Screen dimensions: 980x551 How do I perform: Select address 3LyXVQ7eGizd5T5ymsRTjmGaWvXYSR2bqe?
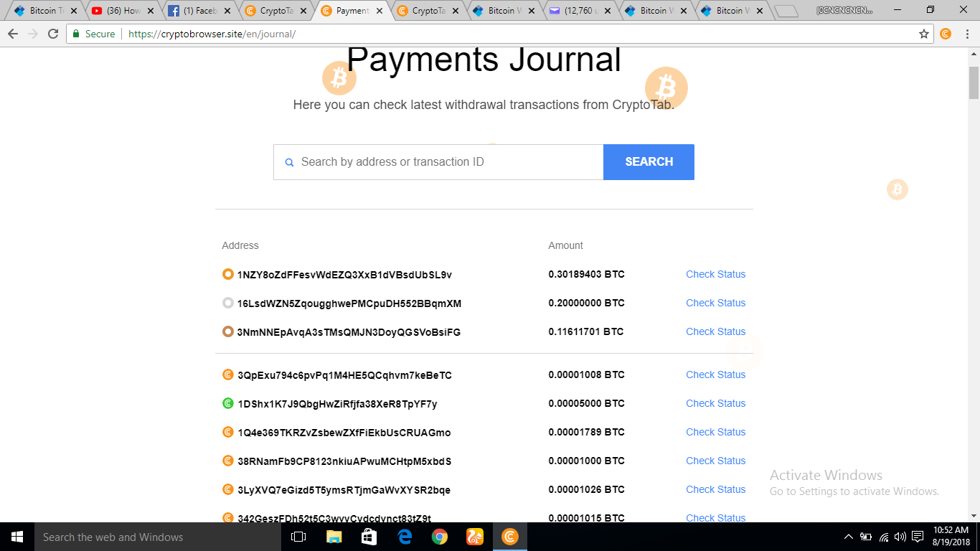point(344,490)
